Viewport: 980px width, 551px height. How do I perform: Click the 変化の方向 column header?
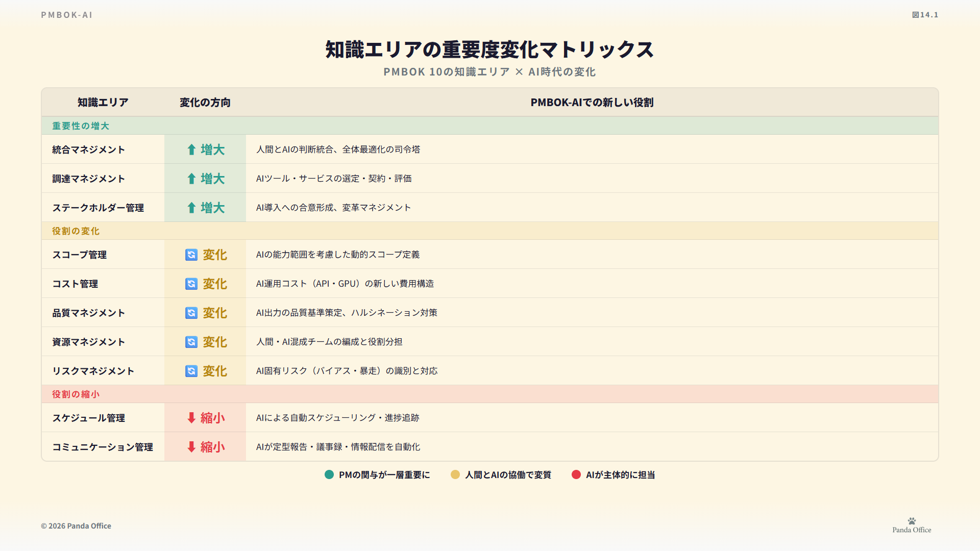[x=205, y=103]
